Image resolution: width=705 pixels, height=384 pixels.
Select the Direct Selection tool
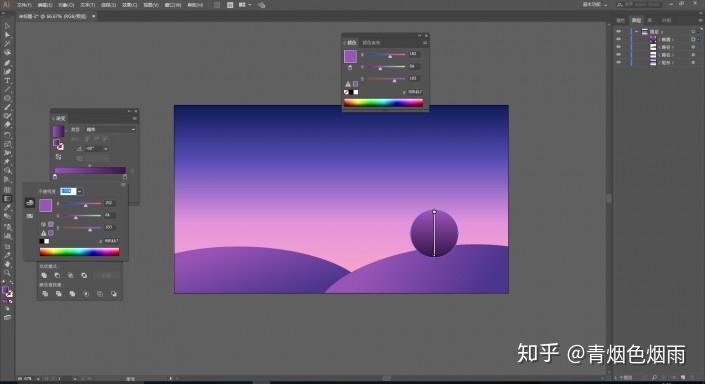(x=7, y=35)
